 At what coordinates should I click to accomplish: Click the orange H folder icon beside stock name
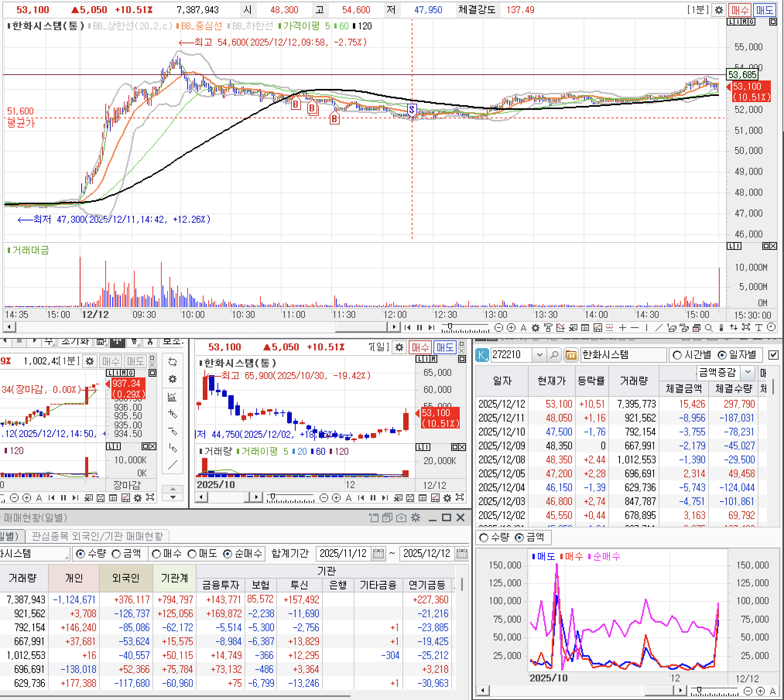click(x=571, y=355)
